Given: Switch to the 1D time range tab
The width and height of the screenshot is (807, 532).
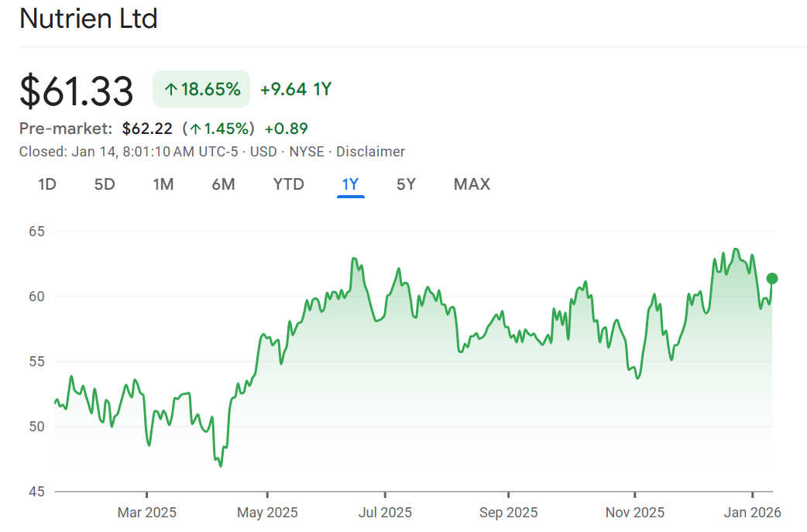Looking at the screenshot, I should tap(47, 184).
